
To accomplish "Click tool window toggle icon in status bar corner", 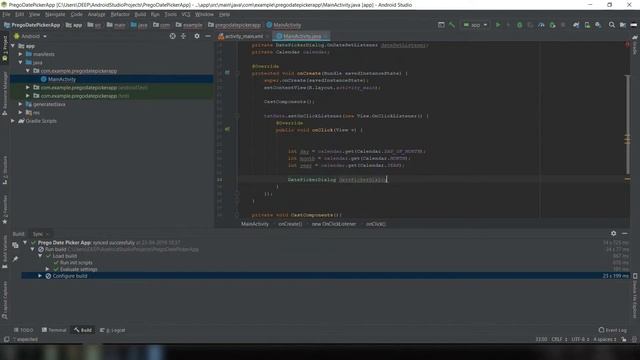I will click(6, 339).
